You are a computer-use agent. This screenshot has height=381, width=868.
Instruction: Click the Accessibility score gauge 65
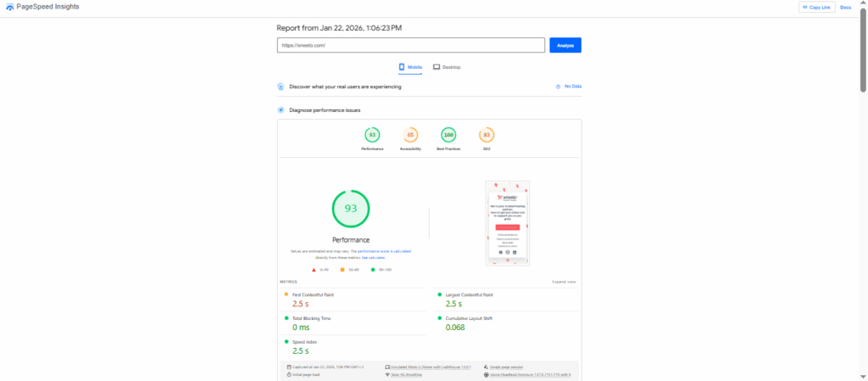tap(410, 135)
